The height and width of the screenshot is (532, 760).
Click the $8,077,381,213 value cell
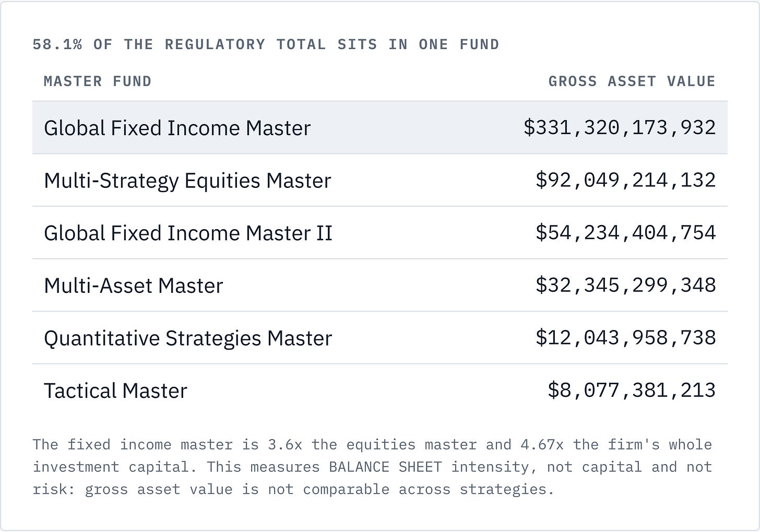click(632, 391)
